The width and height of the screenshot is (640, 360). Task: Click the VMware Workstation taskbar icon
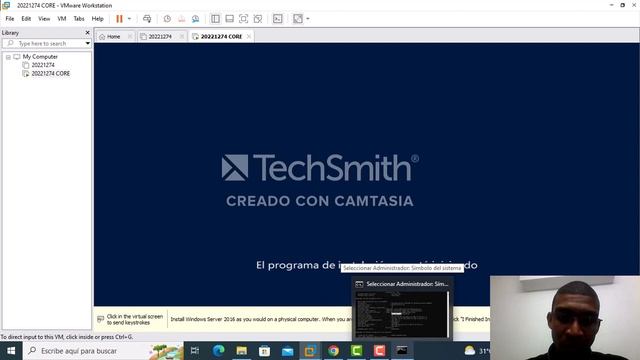pos(311,351)
